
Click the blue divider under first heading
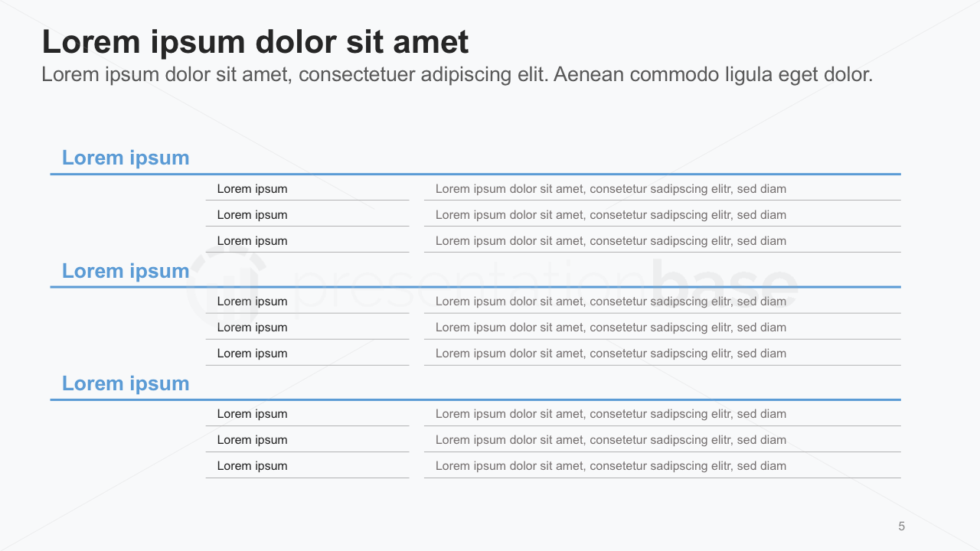475,174
